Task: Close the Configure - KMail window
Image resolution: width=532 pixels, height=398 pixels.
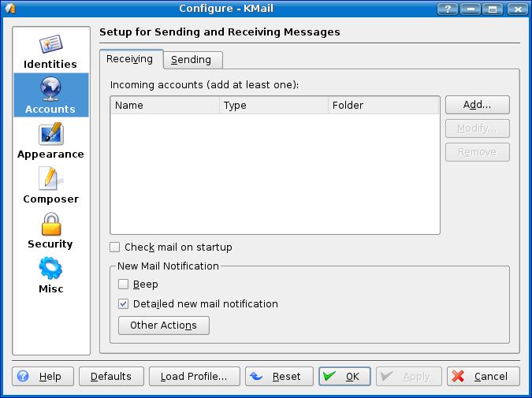Action: (x=517, y=9)
